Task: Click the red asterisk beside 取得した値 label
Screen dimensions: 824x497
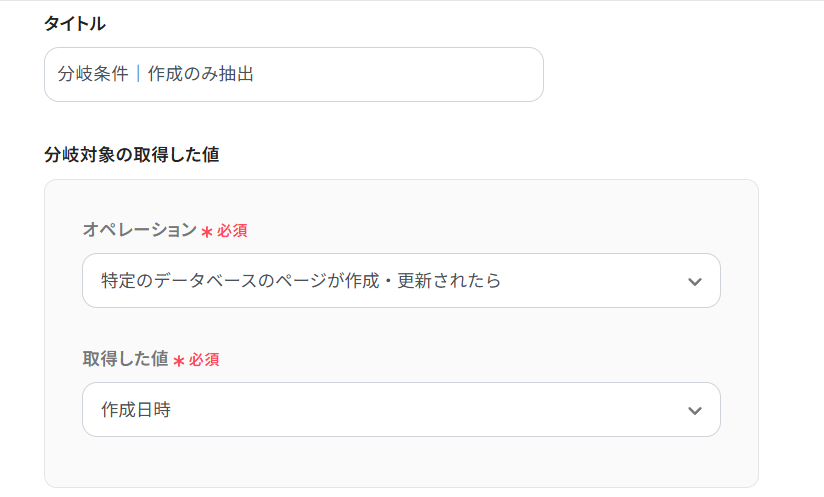Action: pos(179,361)
